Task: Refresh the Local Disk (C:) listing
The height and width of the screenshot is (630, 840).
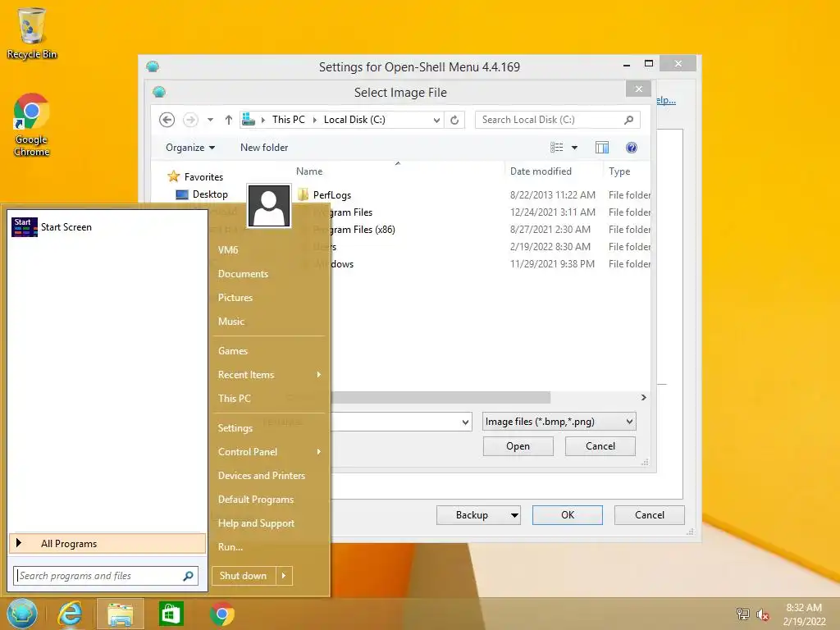Action: click(454, 120)
